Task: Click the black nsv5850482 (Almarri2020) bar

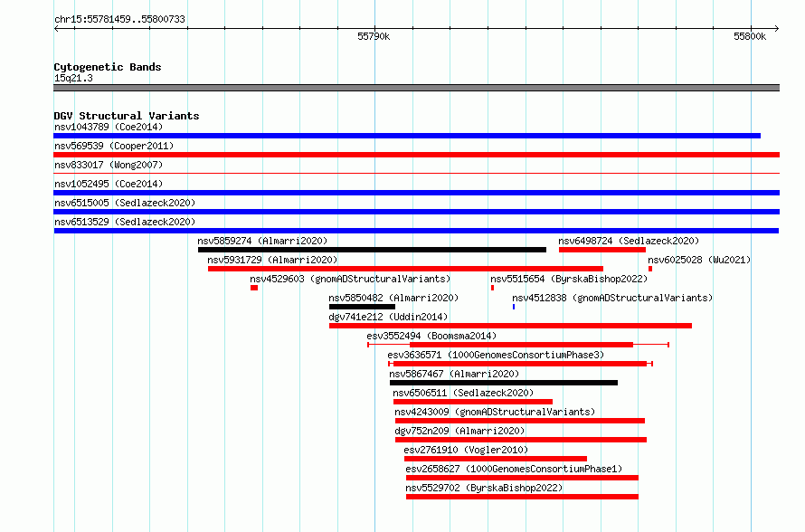Action: (362, 307)
